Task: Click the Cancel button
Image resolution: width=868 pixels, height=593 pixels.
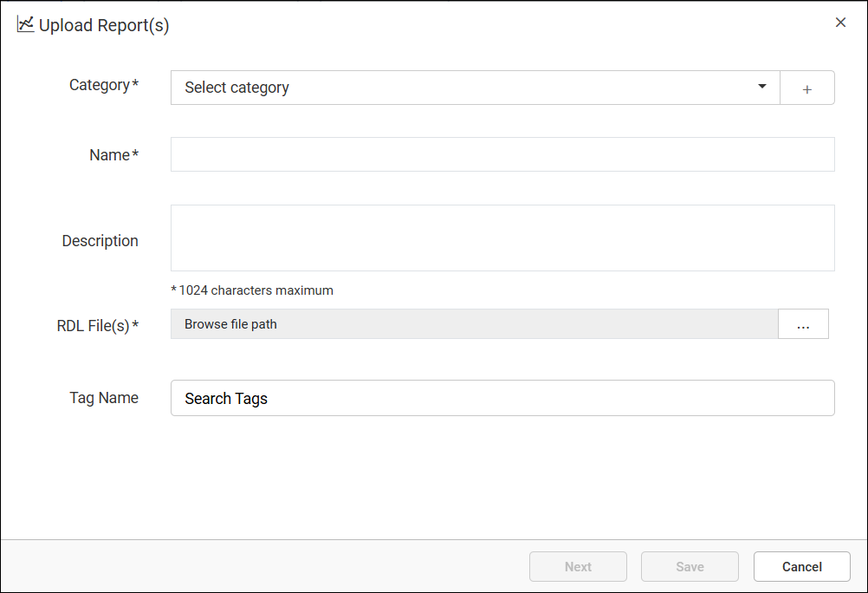Action: pos(801,566)
